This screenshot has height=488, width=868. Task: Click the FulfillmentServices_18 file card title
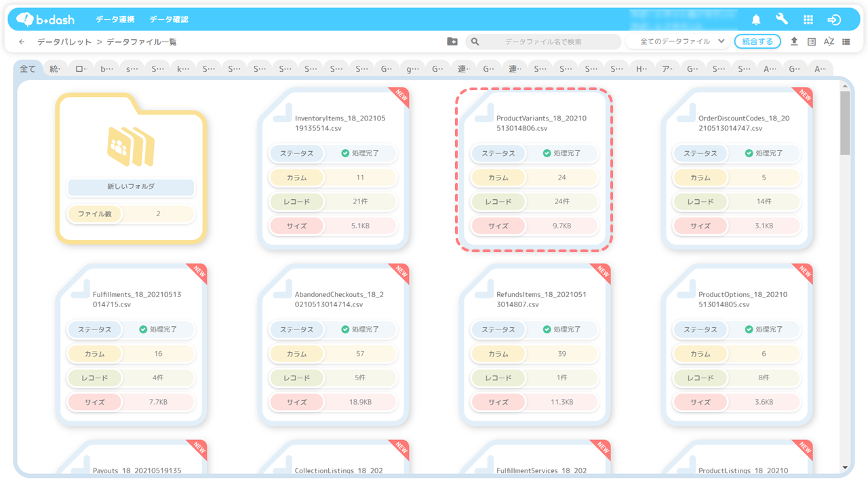coord(541,470)
